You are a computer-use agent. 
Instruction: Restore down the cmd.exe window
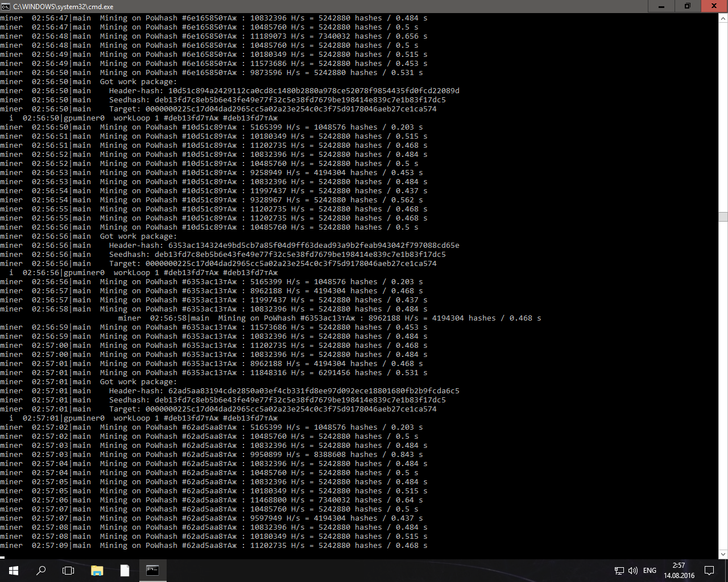tap(688, 6)
